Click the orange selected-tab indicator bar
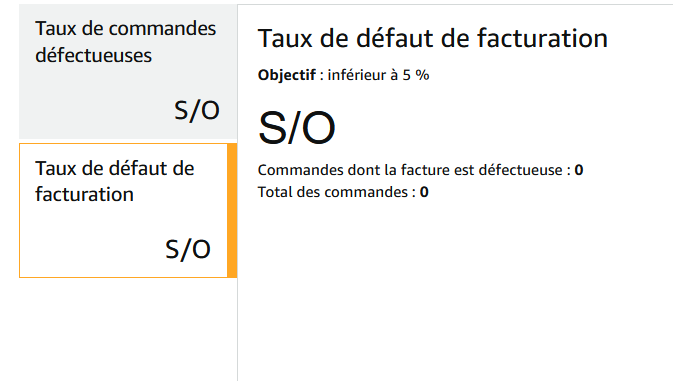 click(x=232, y=210)
